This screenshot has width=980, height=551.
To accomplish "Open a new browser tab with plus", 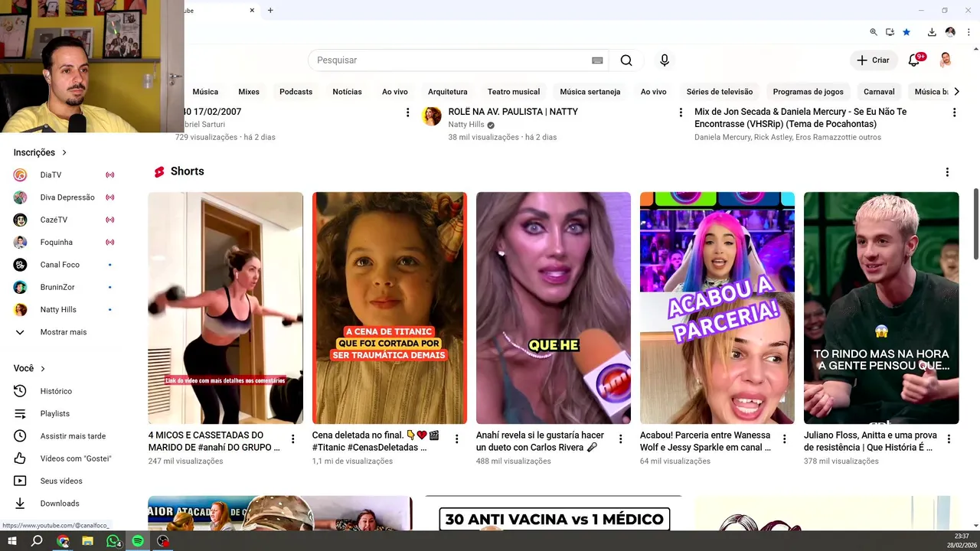I will 270,11.
